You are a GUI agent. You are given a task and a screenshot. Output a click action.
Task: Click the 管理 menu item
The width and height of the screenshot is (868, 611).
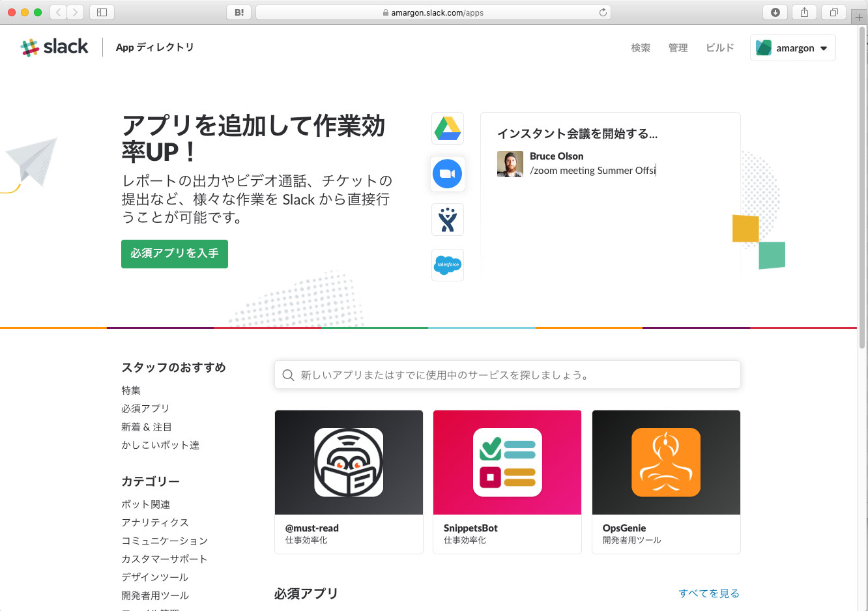click(678, 48)
